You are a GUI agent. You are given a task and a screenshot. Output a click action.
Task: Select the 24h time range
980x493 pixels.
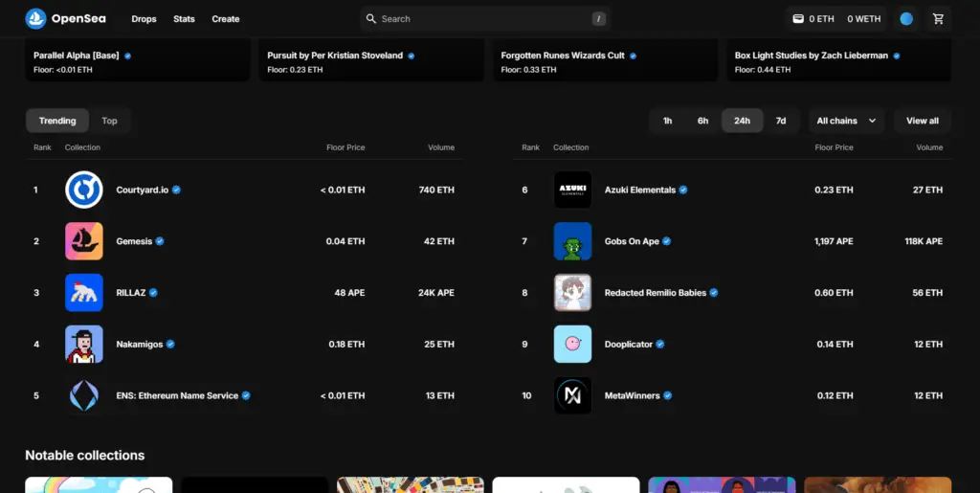pyautogui.click(x=742, y=121)
